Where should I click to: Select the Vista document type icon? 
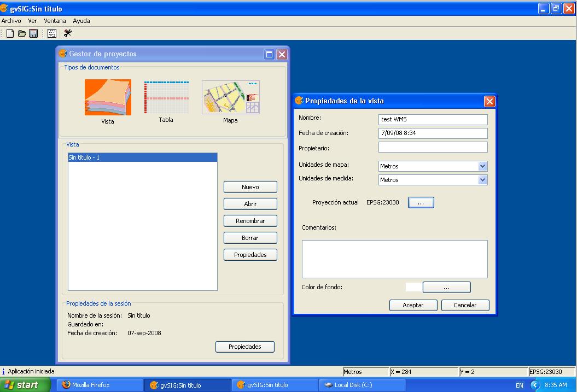(x=108, y=98)
